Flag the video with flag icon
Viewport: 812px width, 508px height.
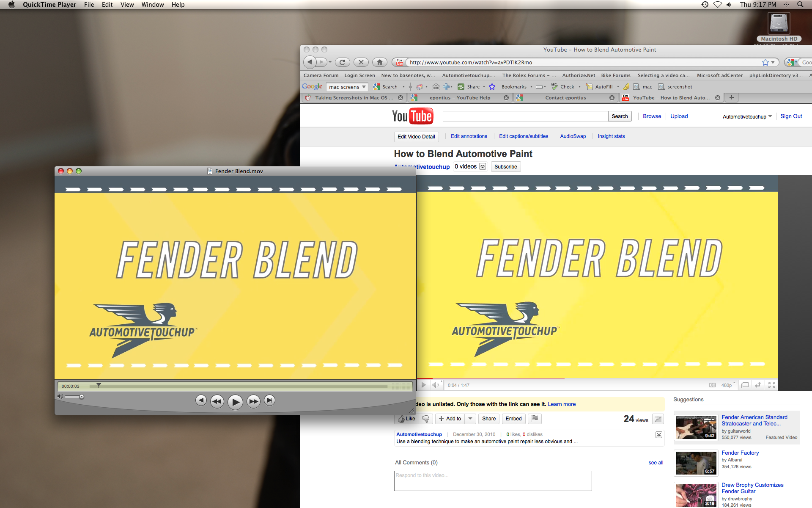[x=535, y=419]
